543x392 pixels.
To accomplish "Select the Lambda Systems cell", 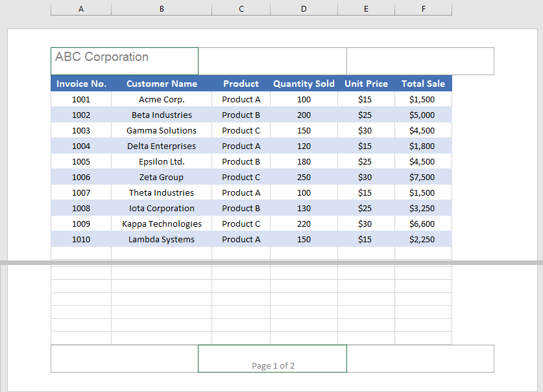I will [162, 240].
